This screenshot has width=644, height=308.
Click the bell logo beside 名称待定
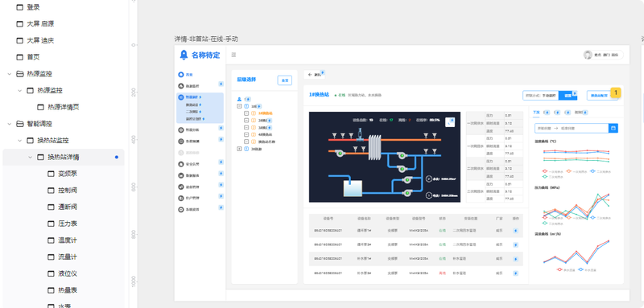[184, 55]
